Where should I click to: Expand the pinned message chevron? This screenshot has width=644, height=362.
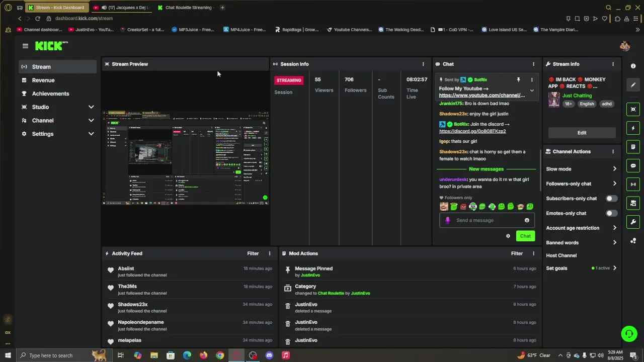click(x=532, y=91)
